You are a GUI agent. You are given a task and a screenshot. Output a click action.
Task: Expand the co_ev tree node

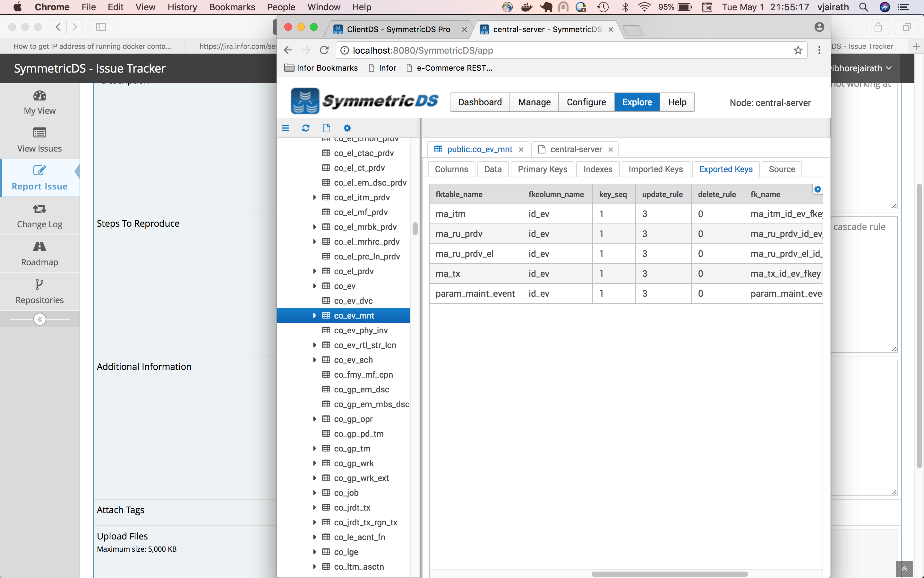pos(315,286)
